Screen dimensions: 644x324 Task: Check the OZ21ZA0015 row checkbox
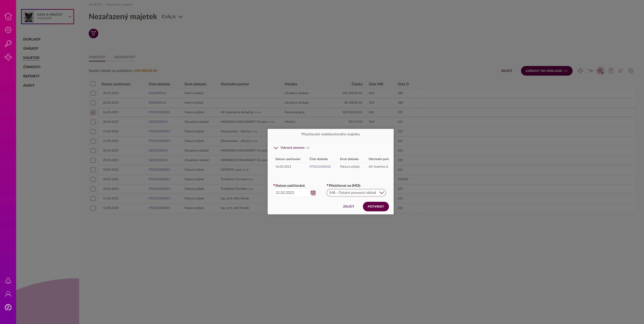pos(93,122)
